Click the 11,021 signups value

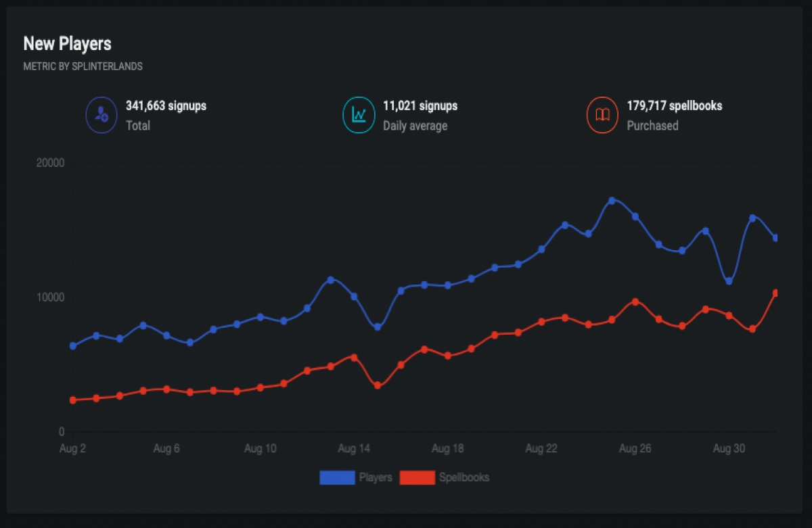[x=420, y=106]
